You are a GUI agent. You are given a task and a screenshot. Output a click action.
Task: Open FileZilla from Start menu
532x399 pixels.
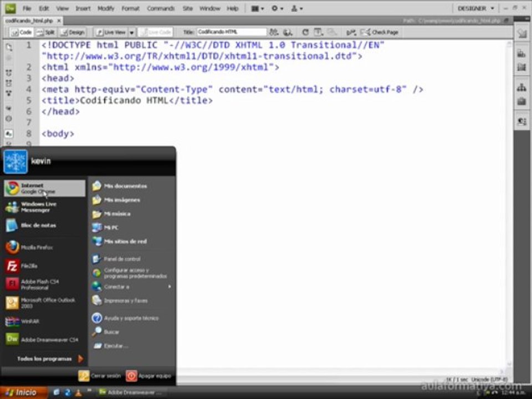(44, 265)
